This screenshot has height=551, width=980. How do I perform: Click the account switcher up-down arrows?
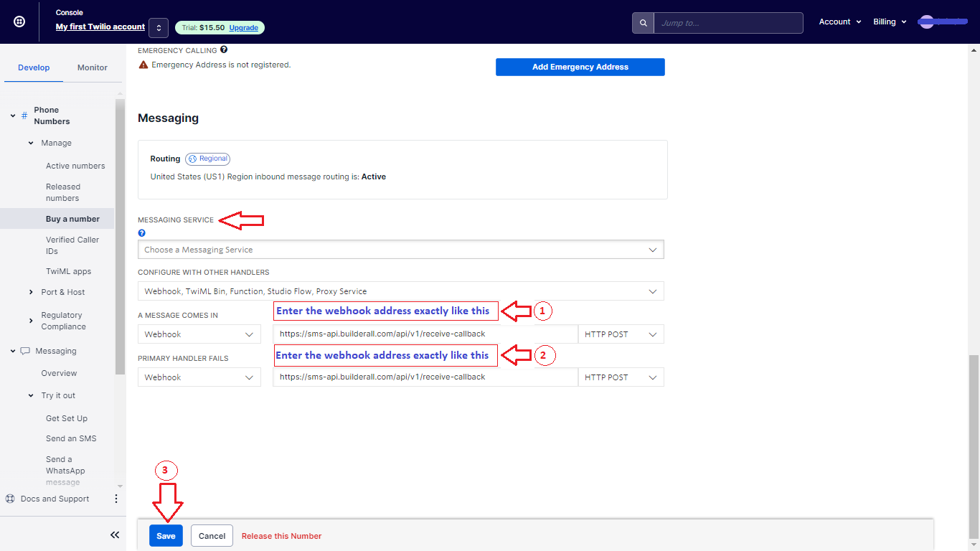[159, 27]
